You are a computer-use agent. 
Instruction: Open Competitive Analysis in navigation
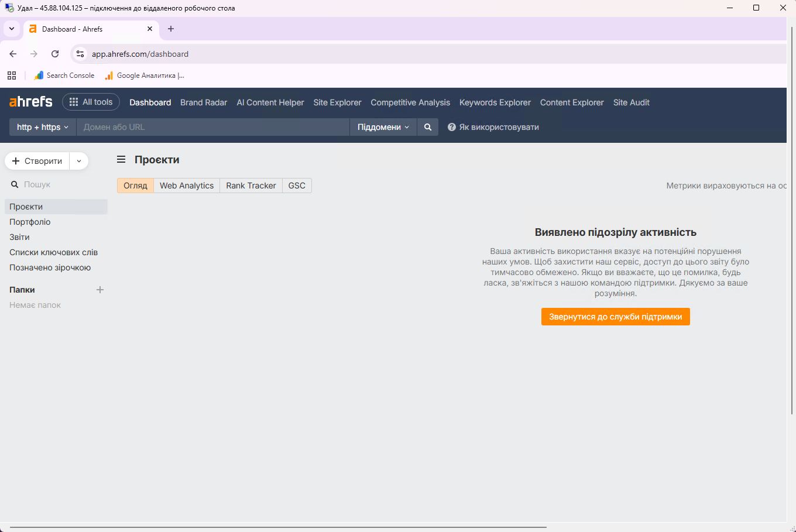pos(410,102)
